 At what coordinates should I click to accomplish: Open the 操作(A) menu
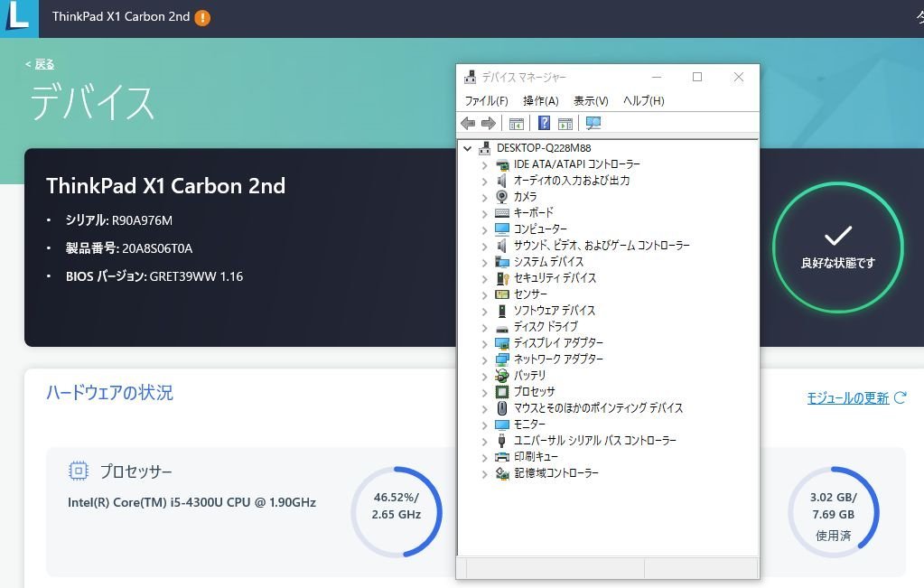pyautogui.click(x=540, y=101)
